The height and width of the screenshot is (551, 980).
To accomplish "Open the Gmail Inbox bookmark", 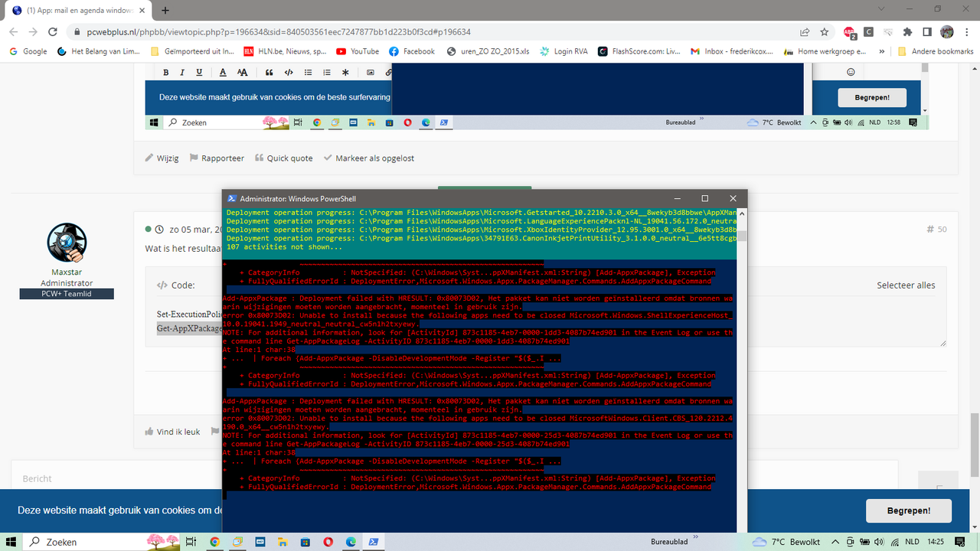I will [733, 51].
